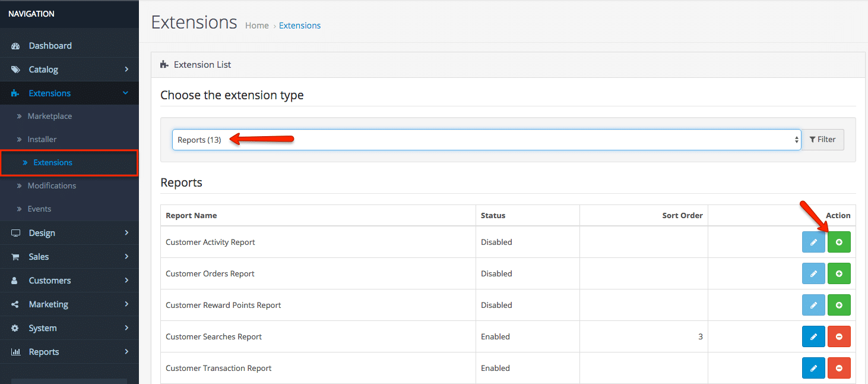Click the System gear icon

click(x=15, y=328)
